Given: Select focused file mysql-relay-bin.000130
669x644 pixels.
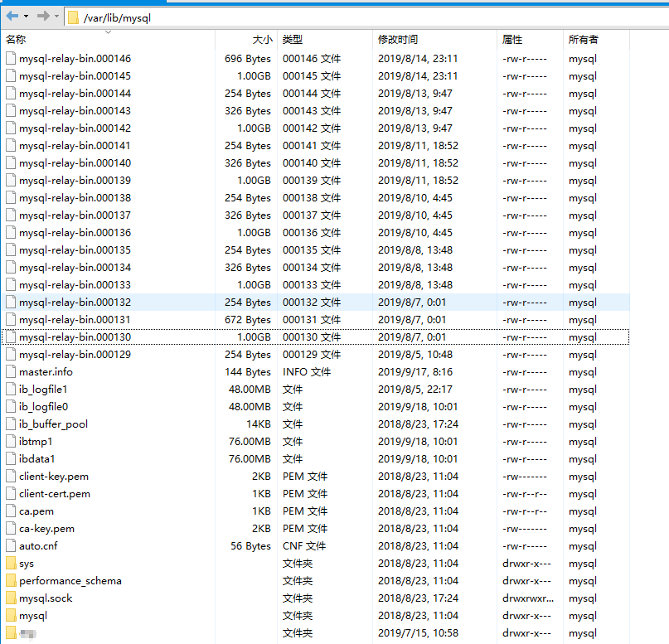Looking at the screenshot, I should (x=75, y=337).
